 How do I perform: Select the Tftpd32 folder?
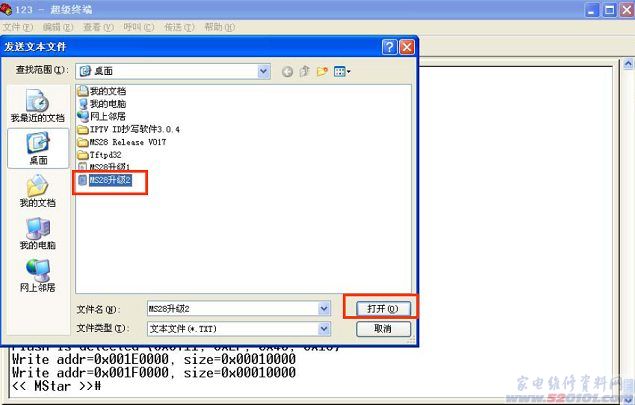108,155
